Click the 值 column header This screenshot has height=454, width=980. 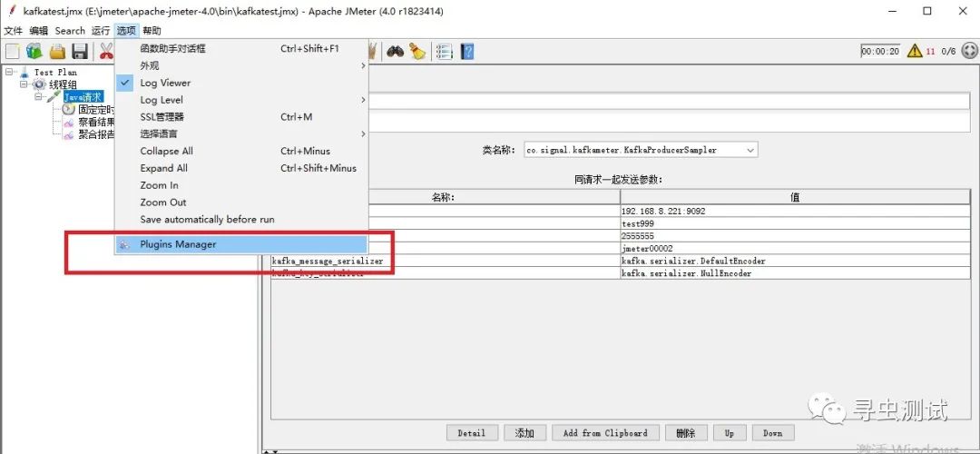click(x=795, y=197)
